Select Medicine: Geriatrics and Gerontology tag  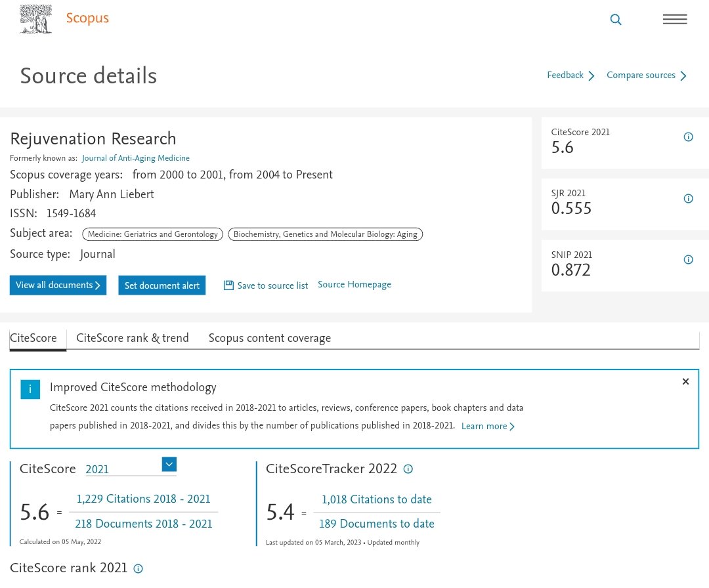(152, 234)
